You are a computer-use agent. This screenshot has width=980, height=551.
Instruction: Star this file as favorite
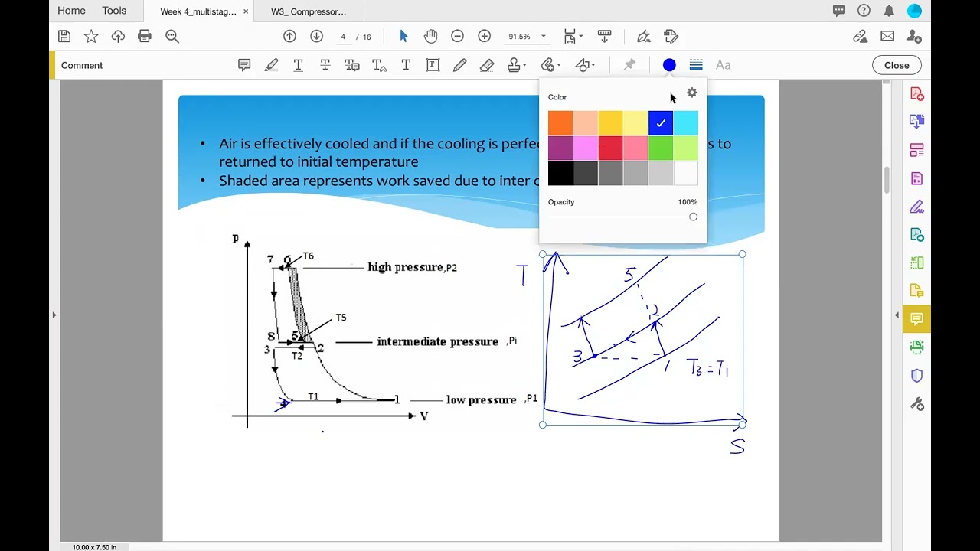click(91, 36)
